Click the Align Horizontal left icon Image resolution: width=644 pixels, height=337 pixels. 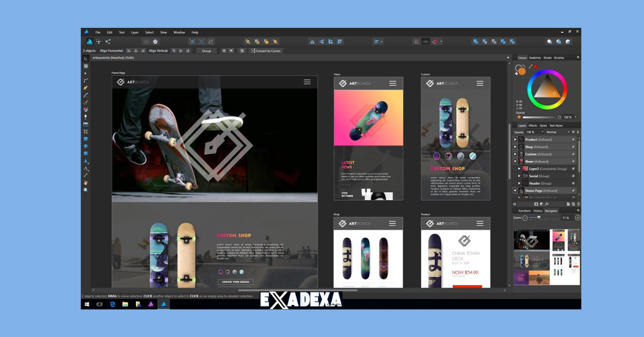coord(129,50)
